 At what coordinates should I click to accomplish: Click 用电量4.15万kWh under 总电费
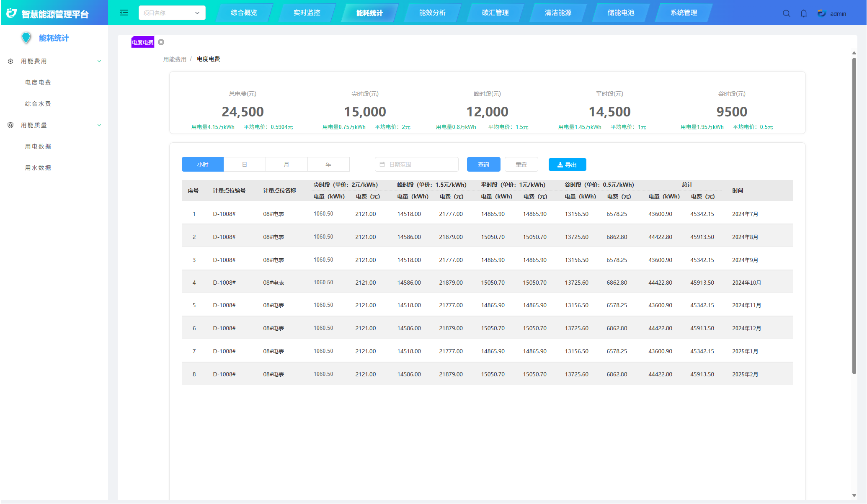(x=213, y=127)
